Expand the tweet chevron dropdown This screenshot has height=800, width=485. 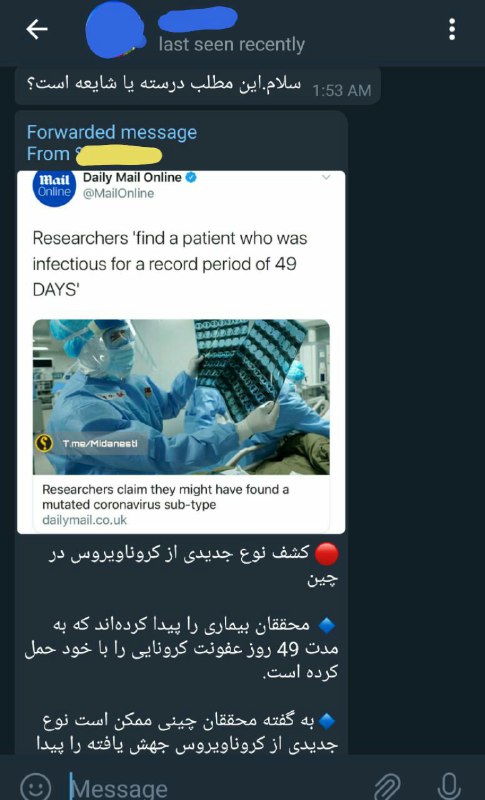(326, 177)
